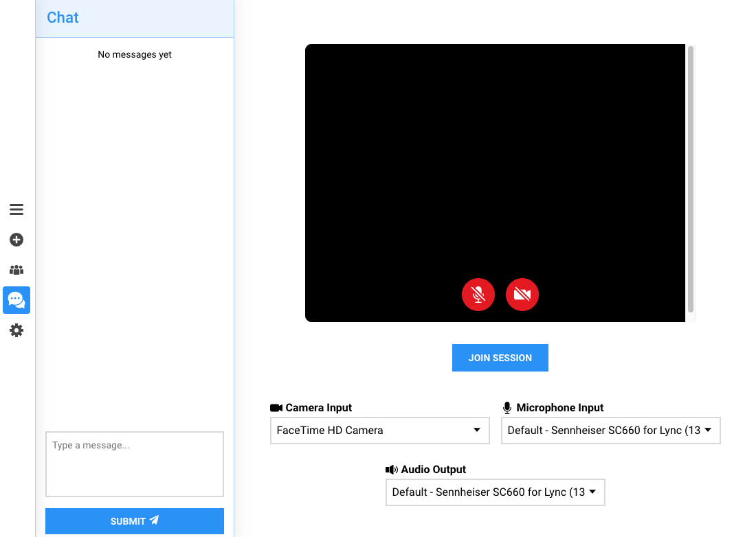The width and height of the screenshot is (756, 537).
Task: Click the Join Session button
Action: coord(500,358)
